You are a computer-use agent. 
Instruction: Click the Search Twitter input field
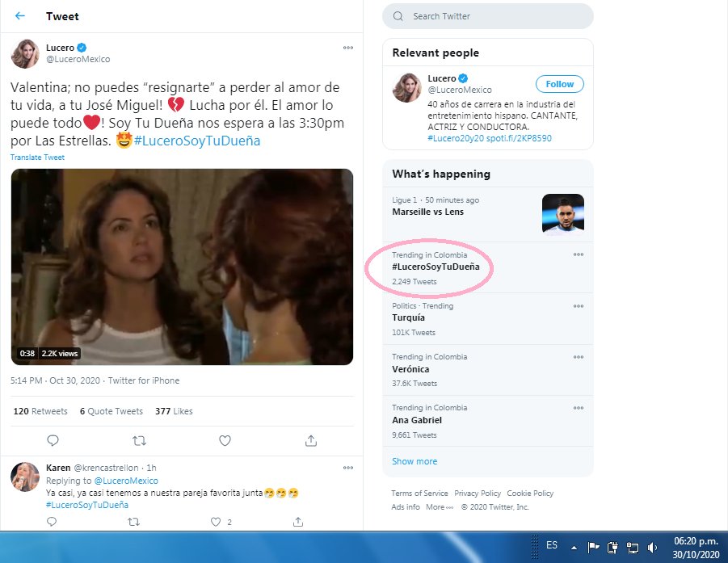(487, 16)
